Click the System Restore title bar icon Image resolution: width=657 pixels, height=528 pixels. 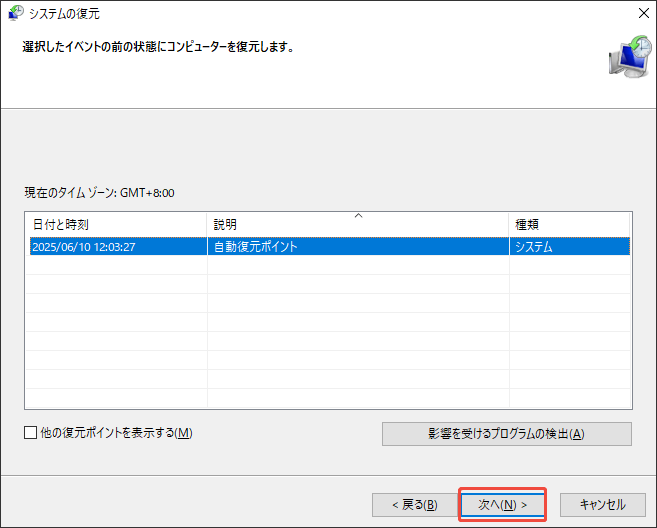coord(16,13)
